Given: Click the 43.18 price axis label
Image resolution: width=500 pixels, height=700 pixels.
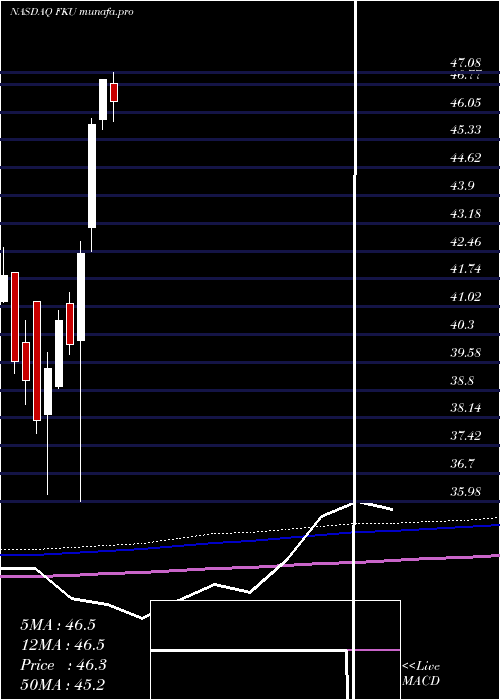Looking at the screenshot, I should tap(466, 213).
